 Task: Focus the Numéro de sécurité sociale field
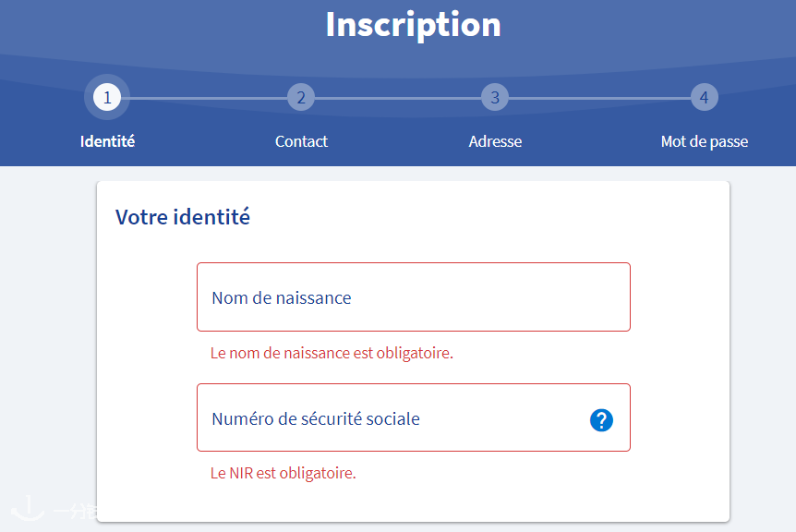[x=413, y=417]
